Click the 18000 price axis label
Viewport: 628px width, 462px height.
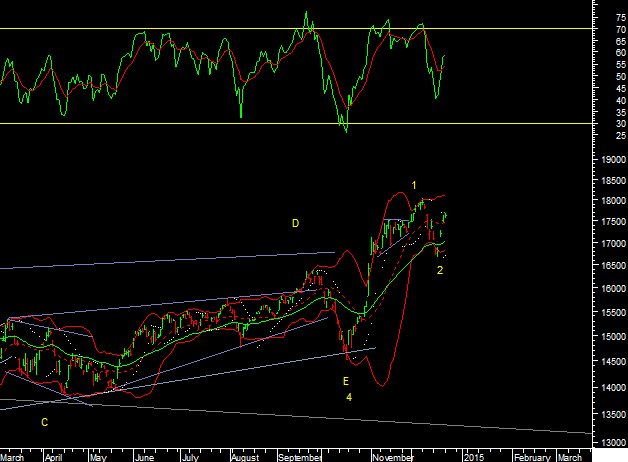pyautogui.click(x=607, y=201)
